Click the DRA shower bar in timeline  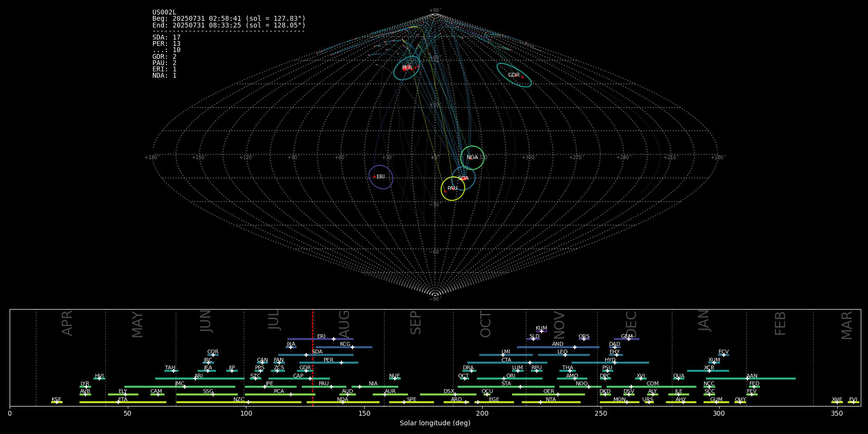(x=469, y=371)
